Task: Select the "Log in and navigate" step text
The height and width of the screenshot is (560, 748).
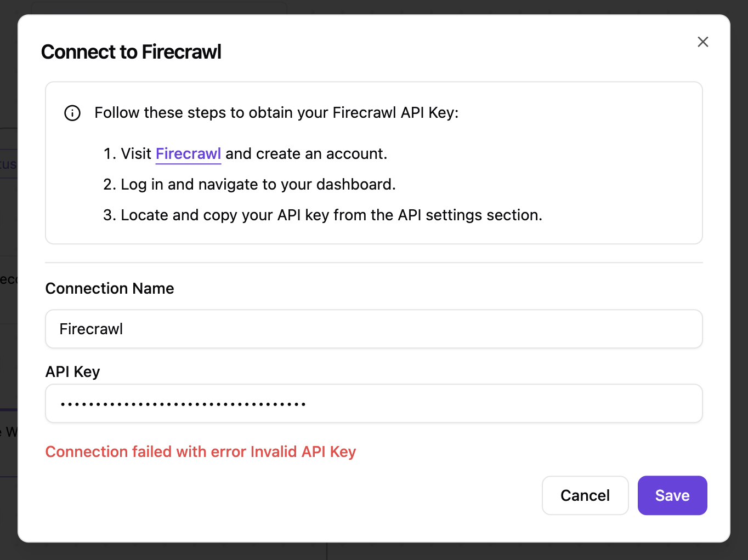Action: 258,185
